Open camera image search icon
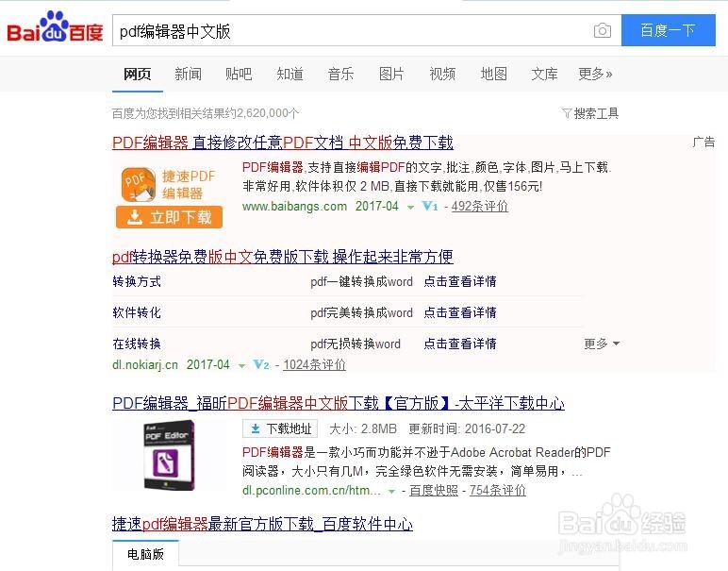Screen dimensions: 728x571 [x=603, y=30]
